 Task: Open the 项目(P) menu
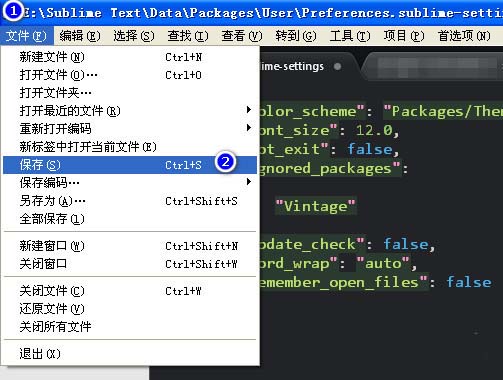[x=404, y=36]
